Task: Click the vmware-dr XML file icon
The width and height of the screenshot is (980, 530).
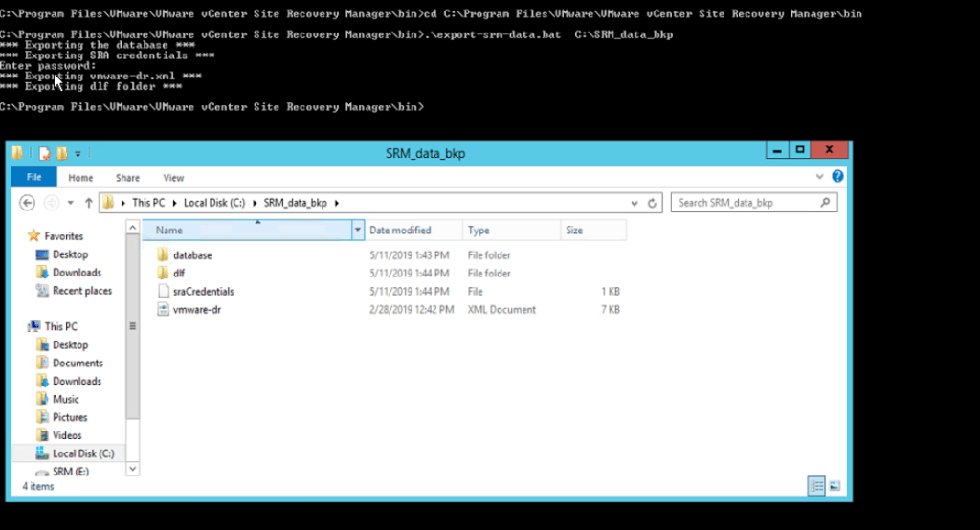Action: [x=163, y=309]
